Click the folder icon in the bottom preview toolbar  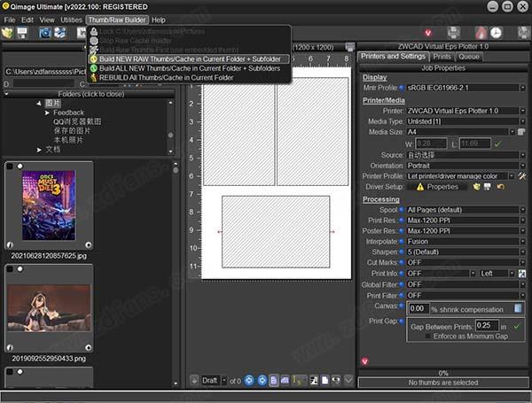tap(285, 380)
